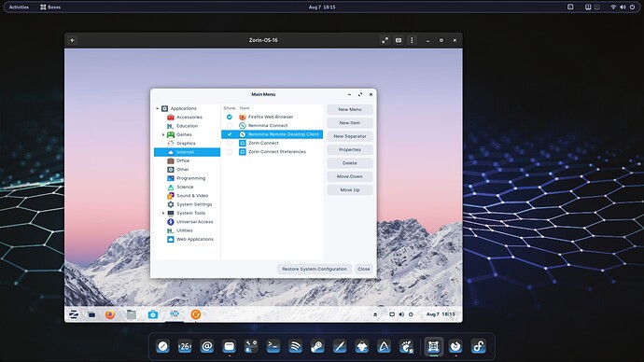Open the Fedora logo dock icon

point(478,346)
